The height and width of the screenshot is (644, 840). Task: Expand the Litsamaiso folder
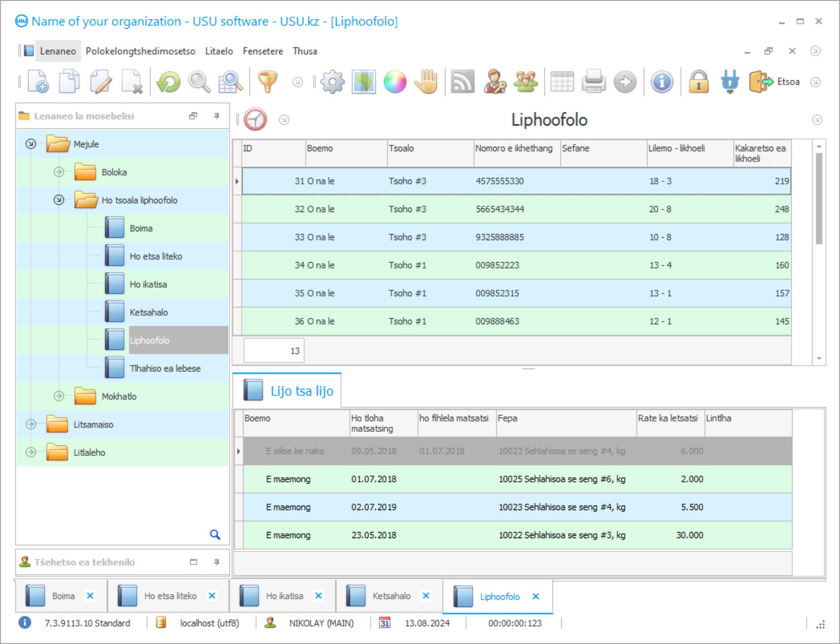click(x=31, y=424)
